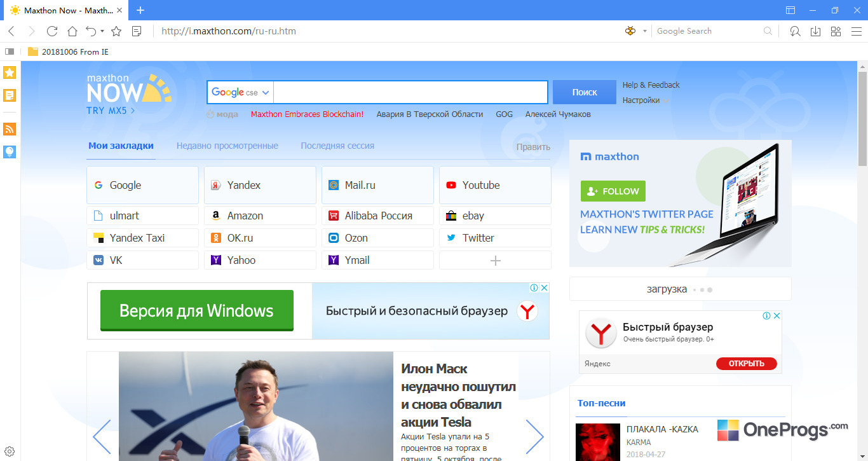
Task: Click the note icon beside the address bar
Action: coord(136,31)
